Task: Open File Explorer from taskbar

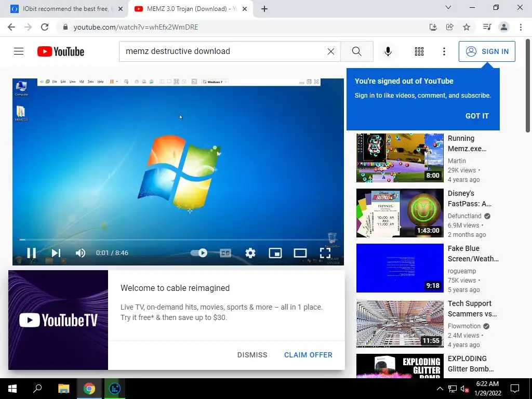Action: click(x=63, y=389)
